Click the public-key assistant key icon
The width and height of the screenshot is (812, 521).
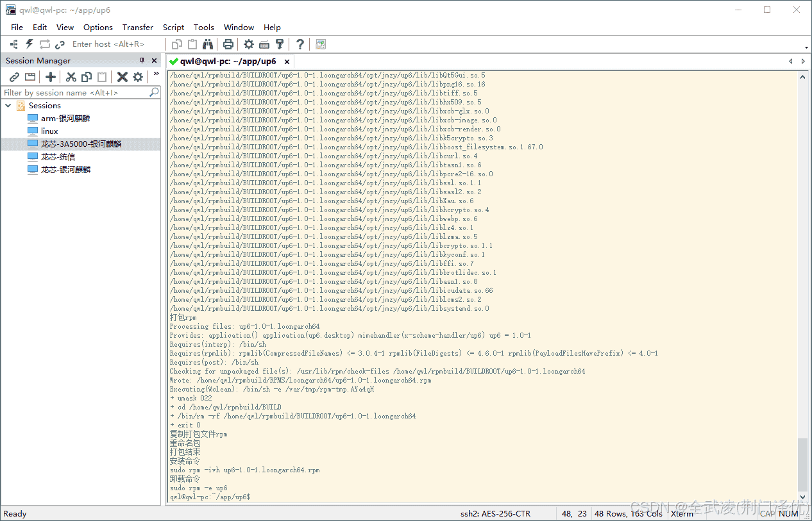pos(280,44)
